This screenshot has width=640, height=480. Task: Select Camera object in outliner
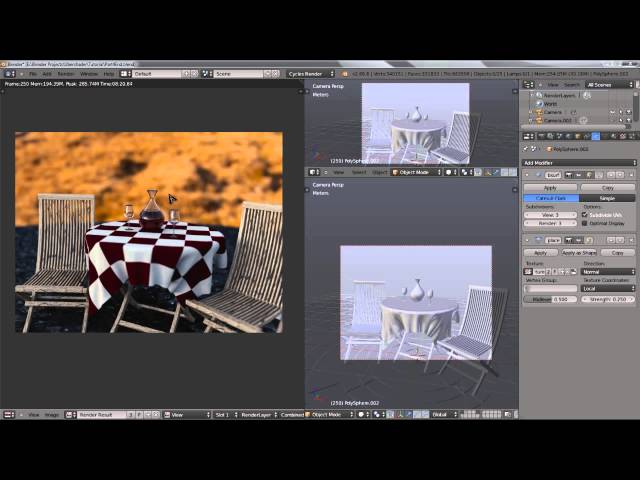[x=552, y=112]
